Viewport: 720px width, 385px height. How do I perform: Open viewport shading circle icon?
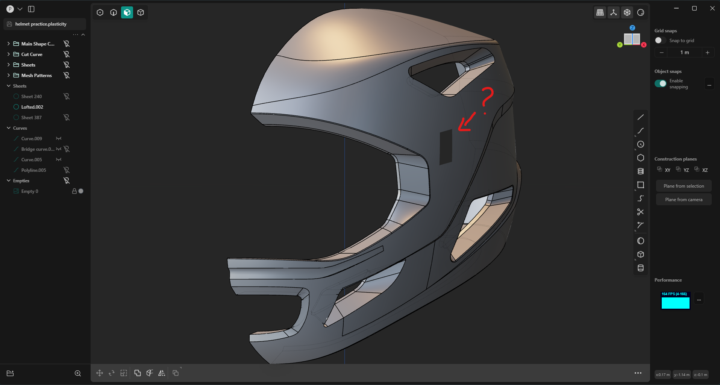click(640, 13)
